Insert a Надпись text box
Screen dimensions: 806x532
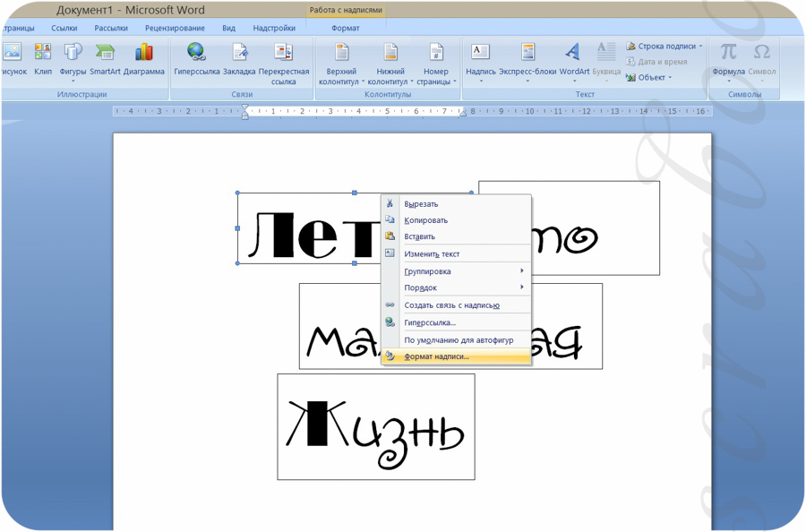pos(481,62)
